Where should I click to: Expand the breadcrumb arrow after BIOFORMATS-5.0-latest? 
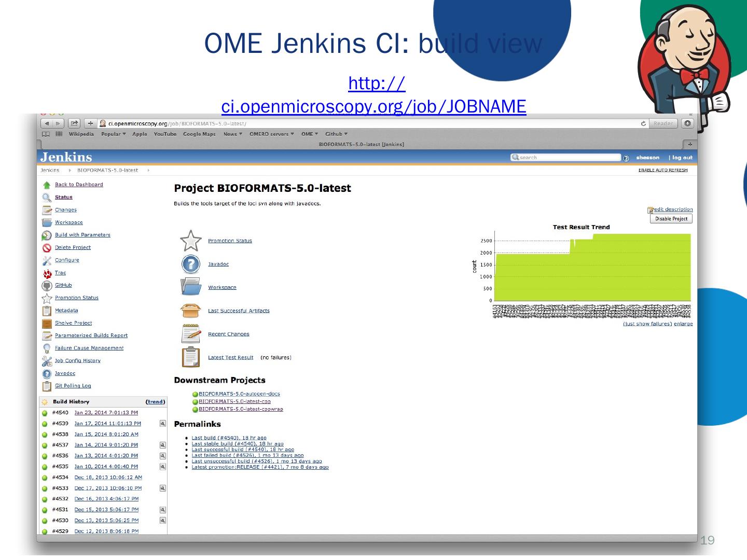(x=148, y=170)
